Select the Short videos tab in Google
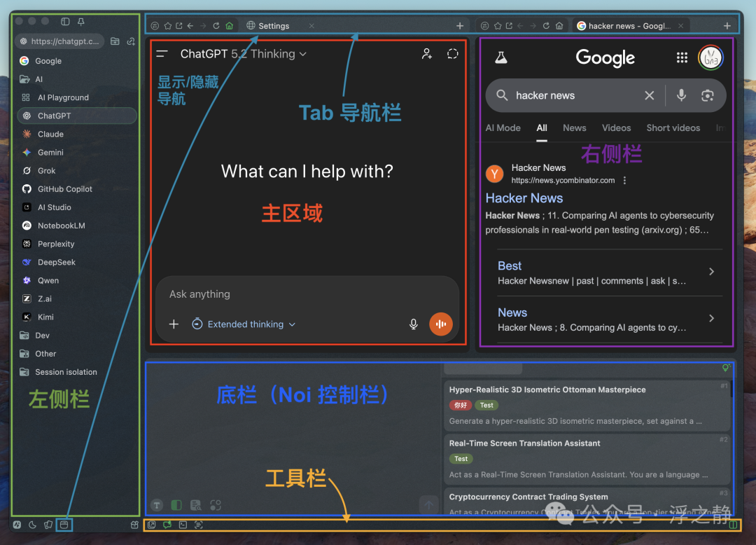 click(x=673, y=127)
